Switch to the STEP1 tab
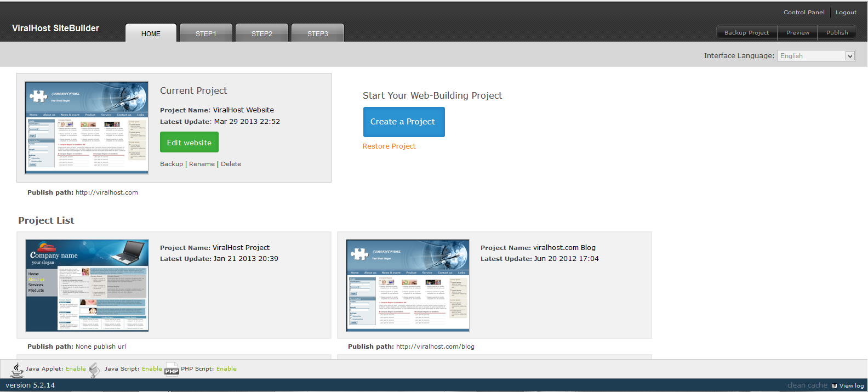Screen dimensions: 868x392 206,33
